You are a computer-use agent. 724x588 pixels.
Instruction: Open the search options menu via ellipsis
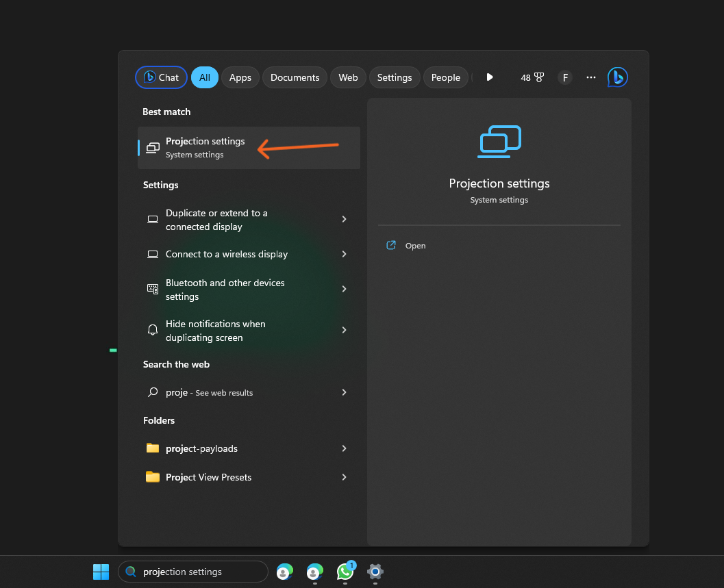(x=590, y=77)
